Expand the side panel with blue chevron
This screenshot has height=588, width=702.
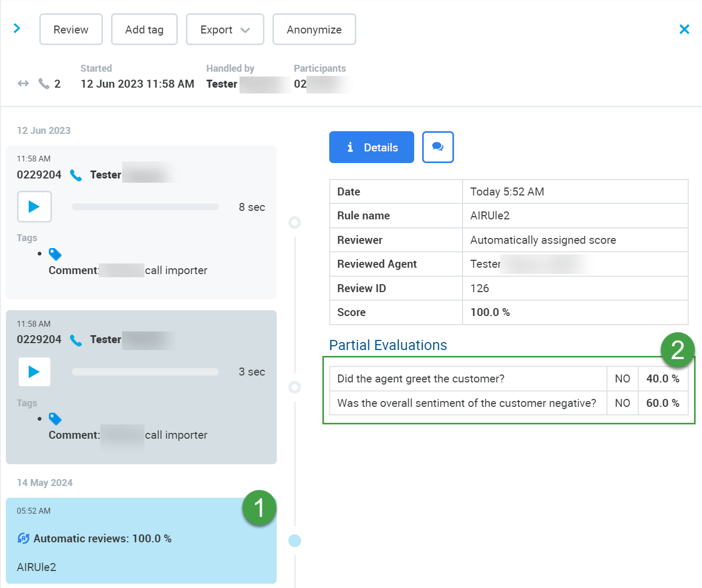[x=17, y=28]
